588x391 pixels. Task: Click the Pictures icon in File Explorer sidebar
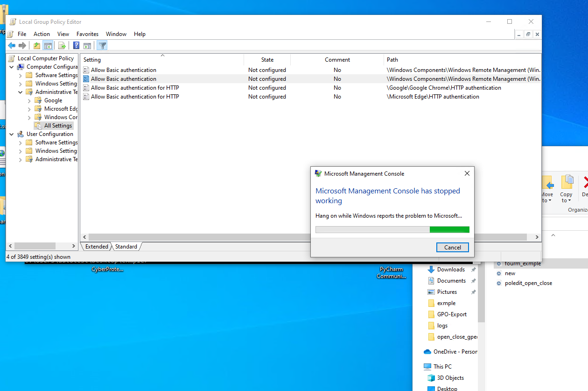click(x=431, y=292)
